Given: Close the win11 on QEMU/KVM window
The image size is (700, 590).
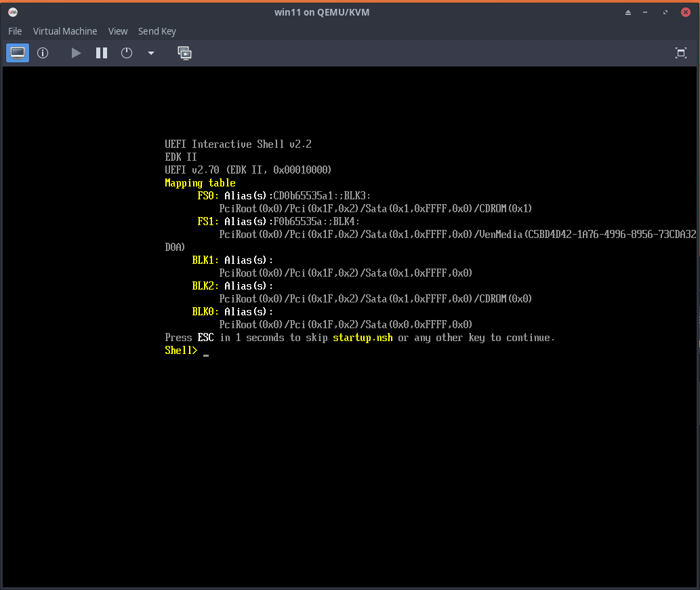Looking at the screenshot, I should coord(686,12).
